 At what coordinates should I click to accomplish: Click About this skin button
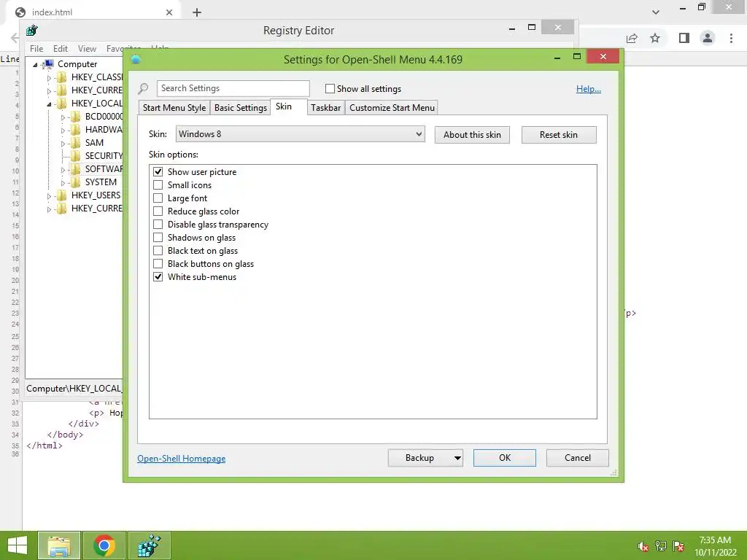(472, 135)
